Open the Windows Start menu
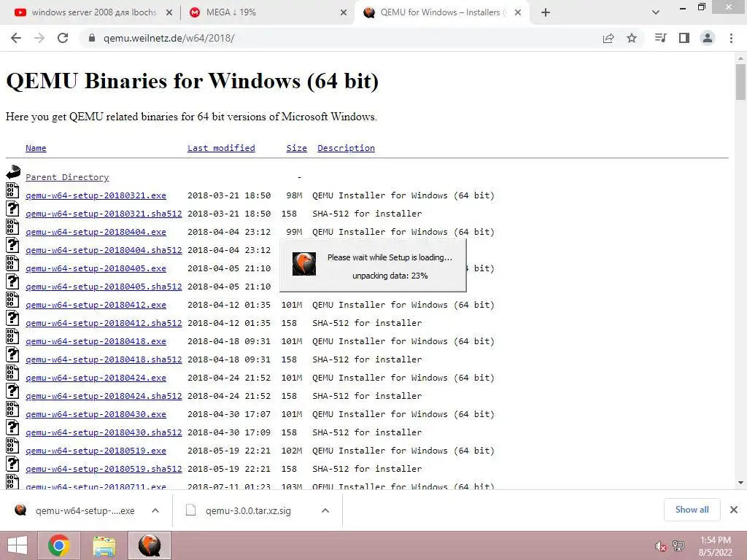 pos(18,545)
